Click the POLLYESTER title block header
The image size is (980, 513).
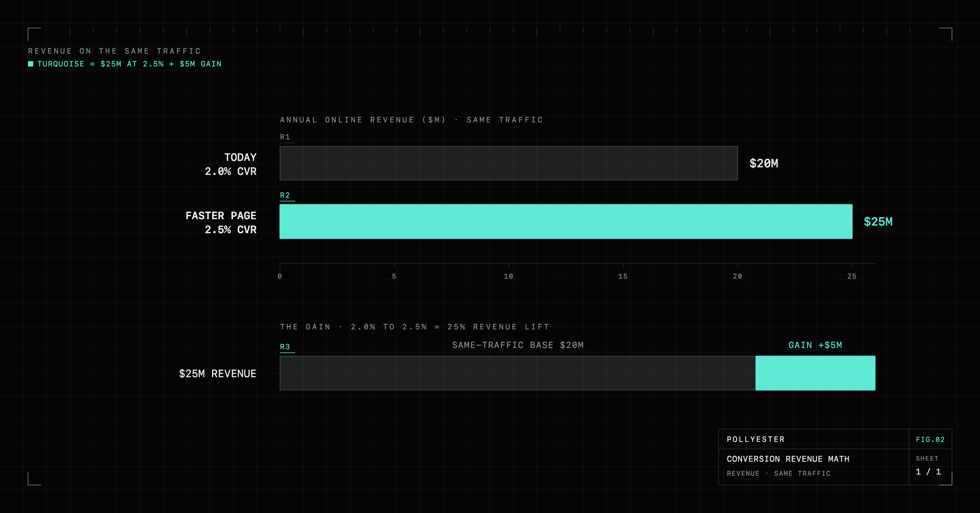[755, 439]
